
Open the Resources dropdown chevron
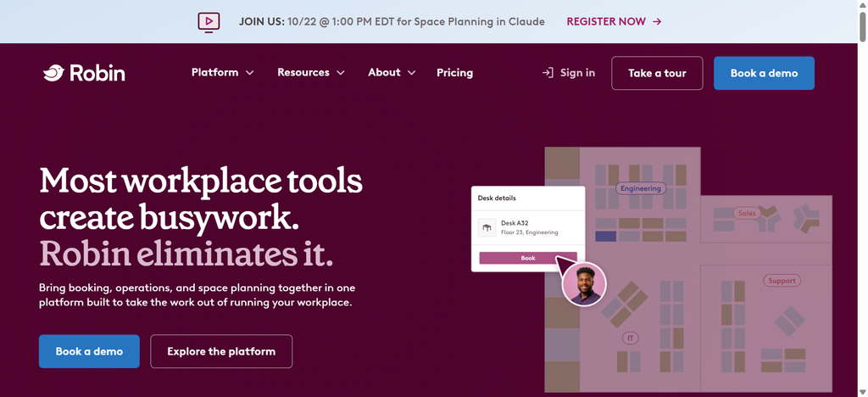click(x=341, y=73)
